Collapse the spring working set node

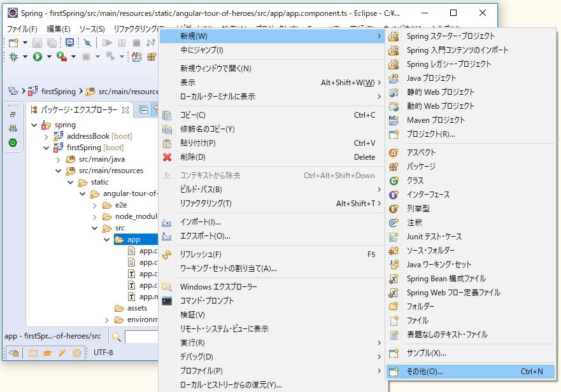[x=34, y=125]
